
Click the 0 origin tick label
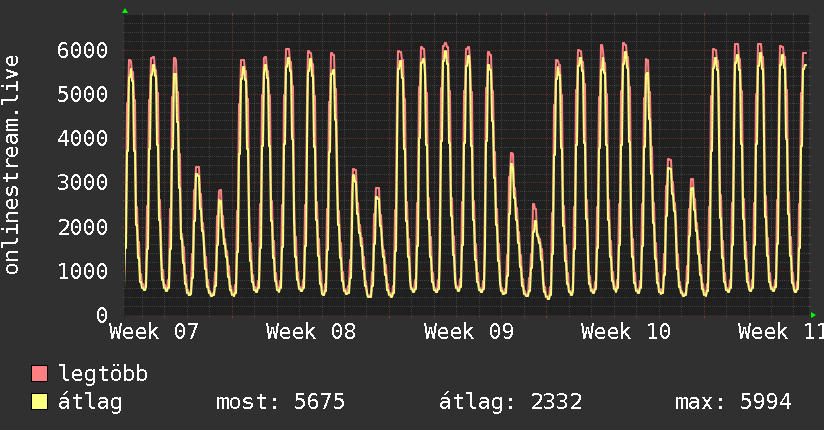click(102, 315)
